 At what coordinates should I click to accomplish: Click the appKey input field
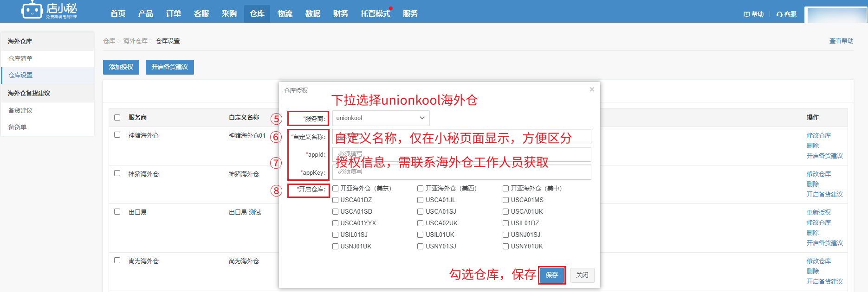coord(461,172)
